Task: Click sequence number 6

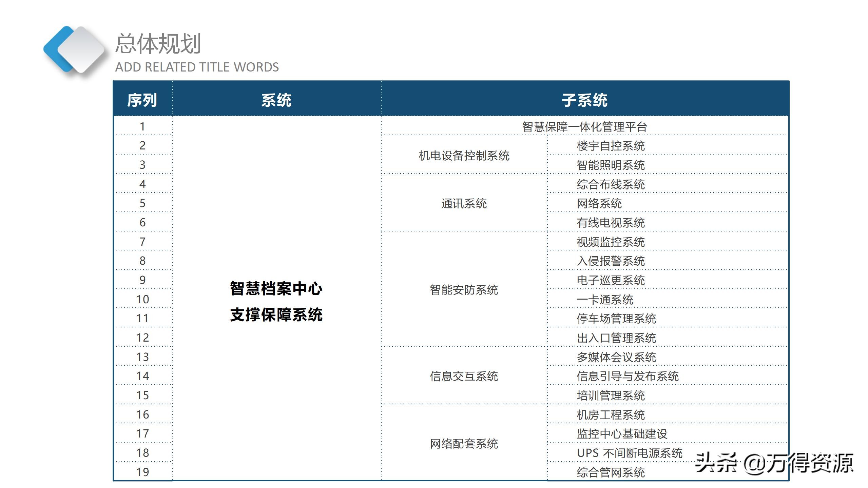Action: tap(142, 223)
